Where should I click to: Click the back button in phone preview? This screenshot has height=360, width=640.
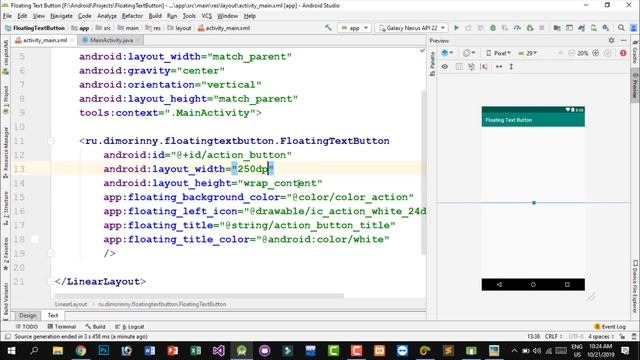[x=499, y=284]
